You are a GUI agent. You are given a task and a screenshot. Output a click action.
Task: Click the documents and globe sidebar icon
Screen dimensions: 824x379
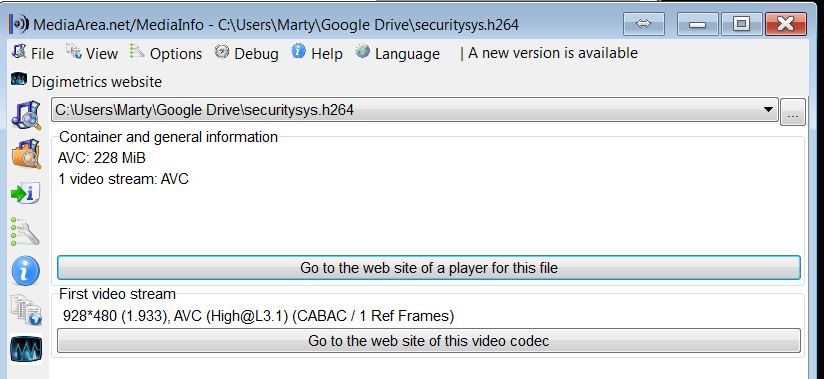coord(26,310)
